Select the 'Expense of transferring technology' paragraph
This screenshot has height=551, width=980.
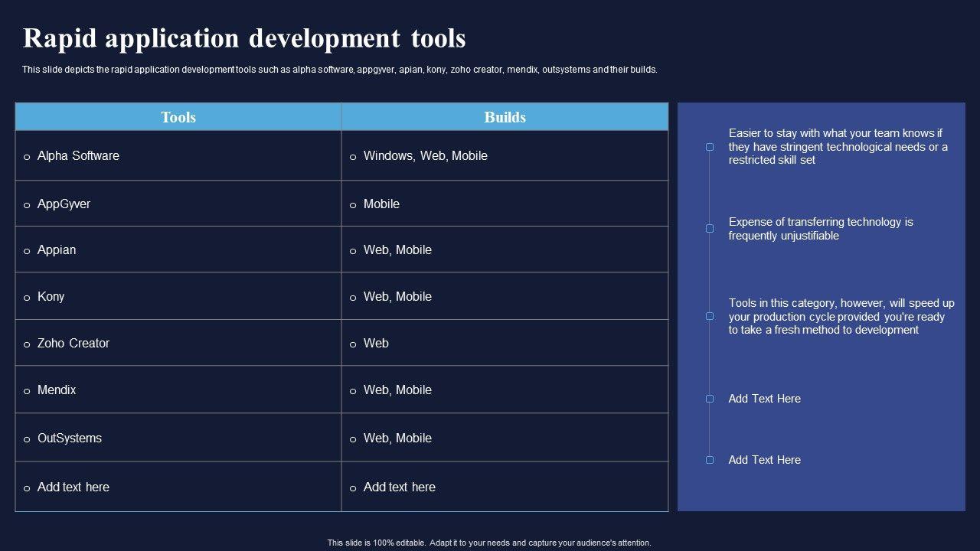[x=821, y=229]
